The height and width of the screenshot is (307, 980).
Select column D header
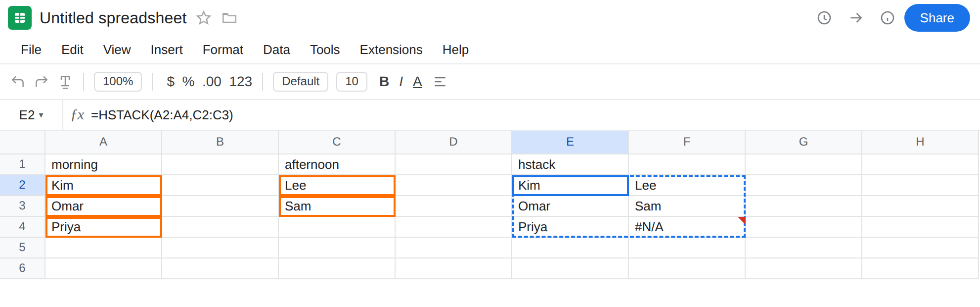[453, 142]
